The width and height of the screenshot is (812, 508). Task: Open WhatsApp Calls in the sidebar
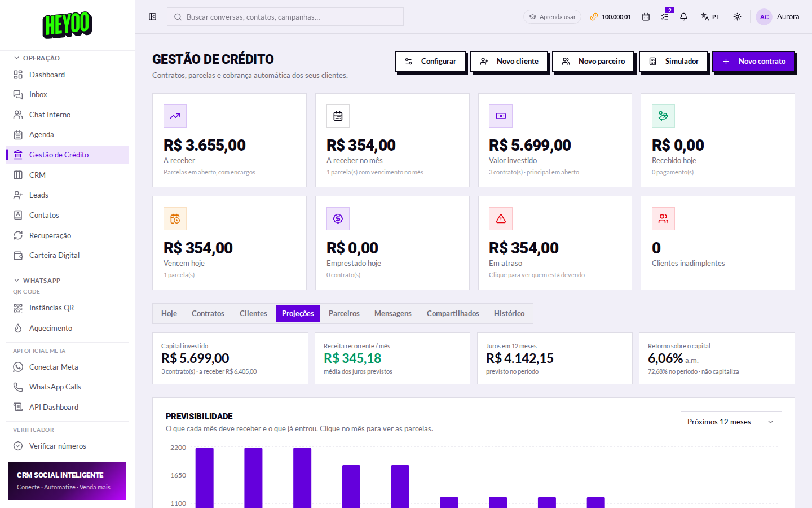tap(67, 387)
